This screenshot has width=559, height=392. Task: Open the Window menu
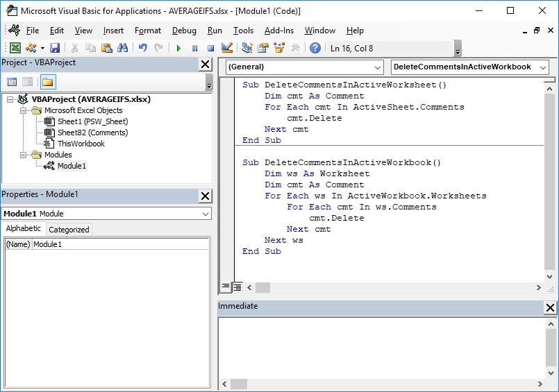pos(320,31)
